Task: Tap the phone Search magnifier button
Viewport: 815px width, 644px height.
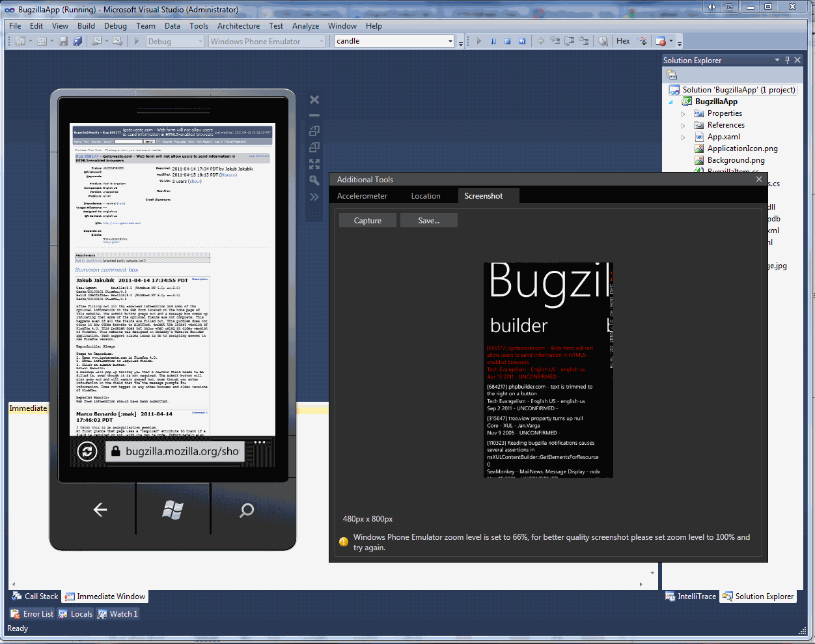Action: tap(247, 510)
